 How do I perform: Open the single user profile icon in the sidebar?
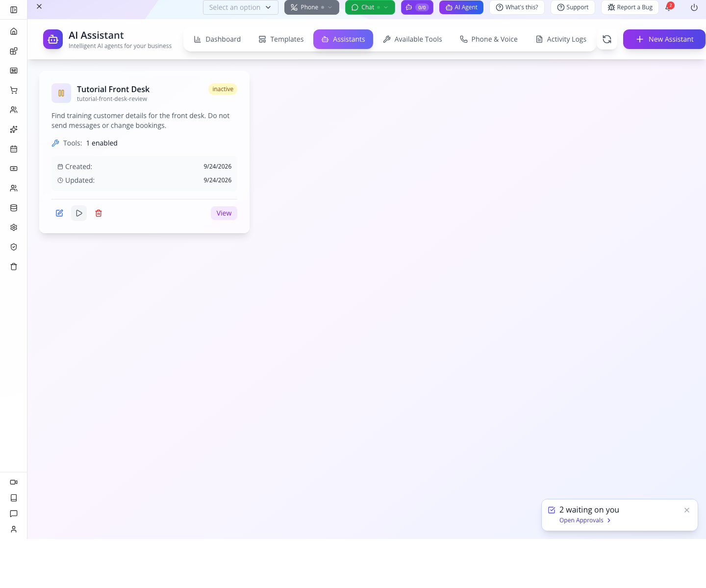14,529
